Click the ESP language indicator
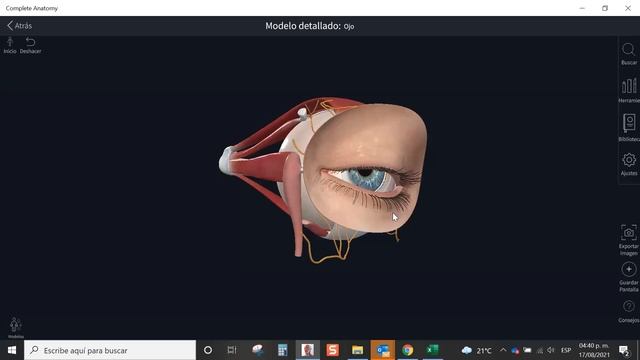Image resolution: width=640 pixels, height=360 pixels. pyautogui.click(x=566, y=350)
